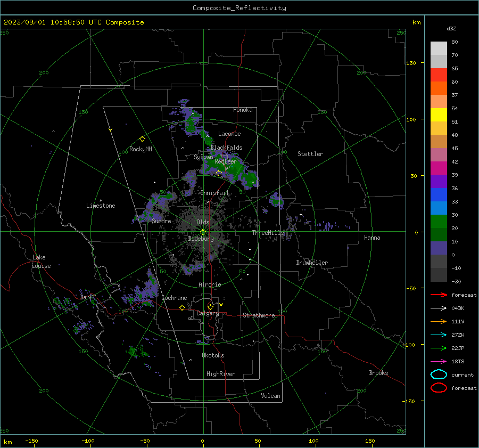Viewport: 479px width, 448px height.
Task: Click the Strathmore town label
Action: click(x=259, y=315)
